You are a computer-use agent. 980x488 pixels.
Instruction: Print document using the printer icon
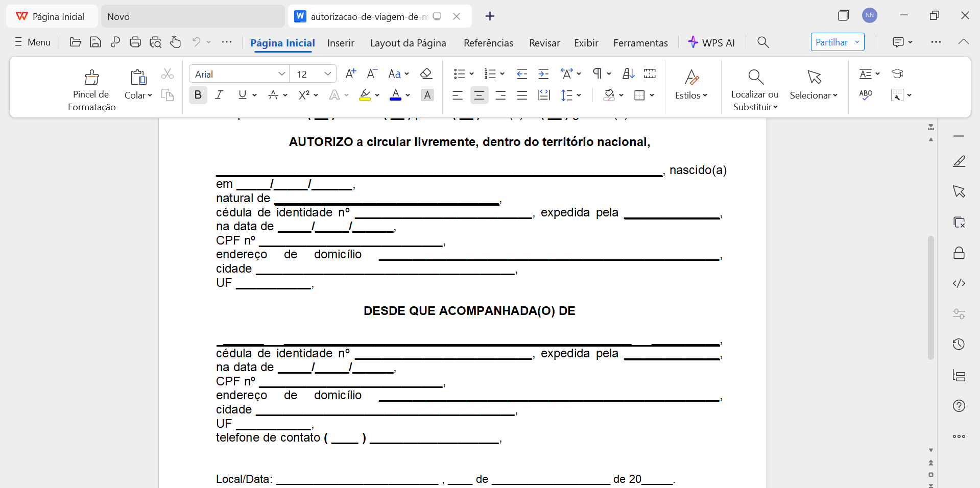(135, 42)
